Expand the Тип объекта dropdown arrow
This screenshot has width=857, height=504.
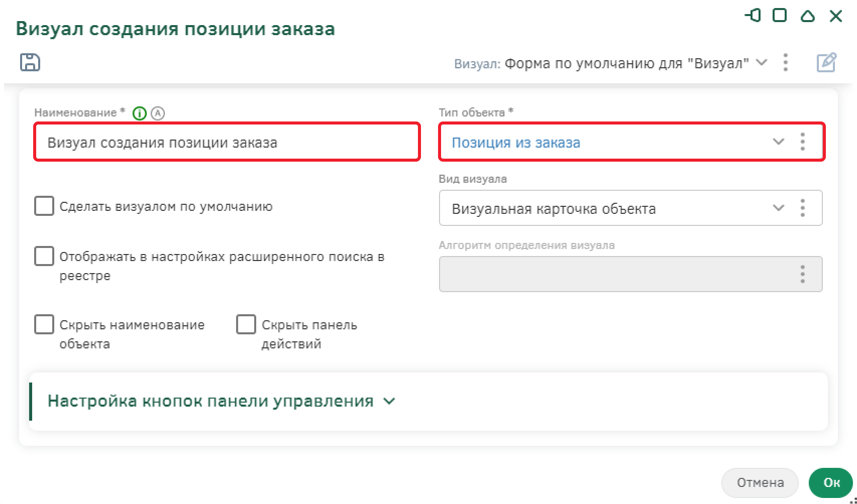click(x=778, y=142)
